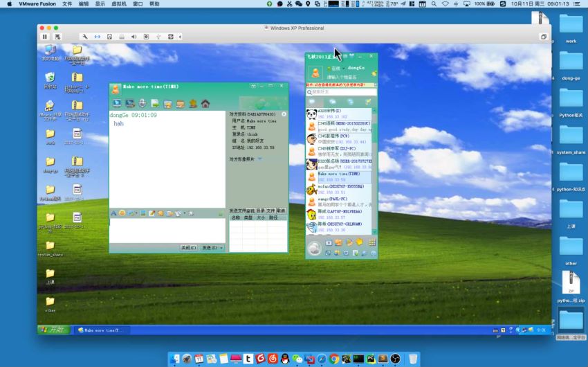Image resolution: width=588 pixels, height=367 pixels.
Task: Click send file icon in chat toolbar
Action: (155, 103)
